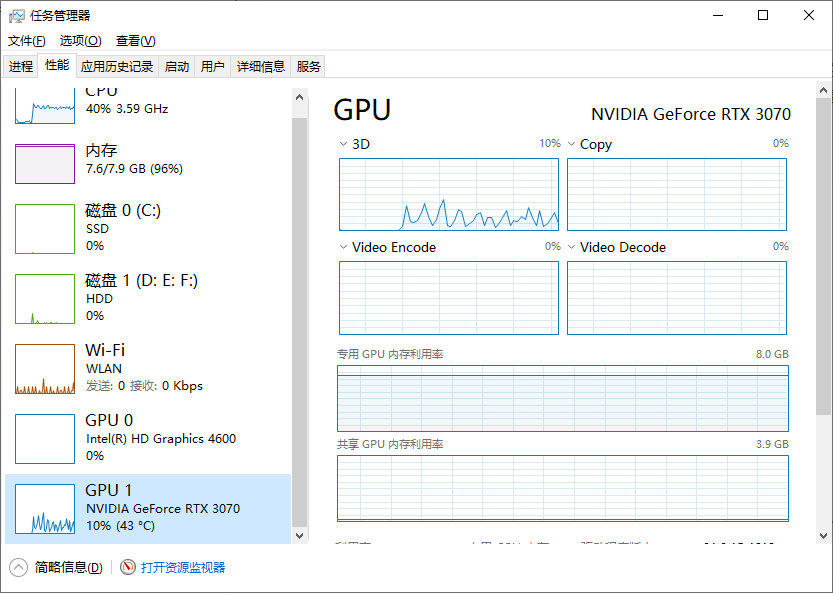The image size is (833, 595).
Task: Switch to the 性能 tab
Action: tap(57, 65)
